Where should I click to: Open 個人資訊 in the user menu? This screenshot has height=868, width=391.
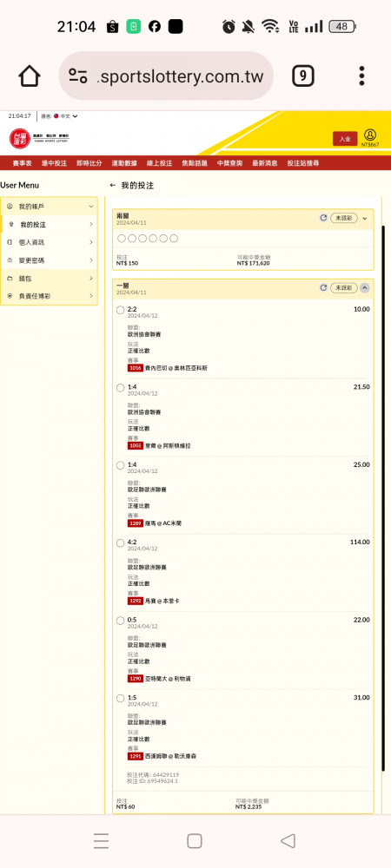pyautogui.click(x=49, y=242)
